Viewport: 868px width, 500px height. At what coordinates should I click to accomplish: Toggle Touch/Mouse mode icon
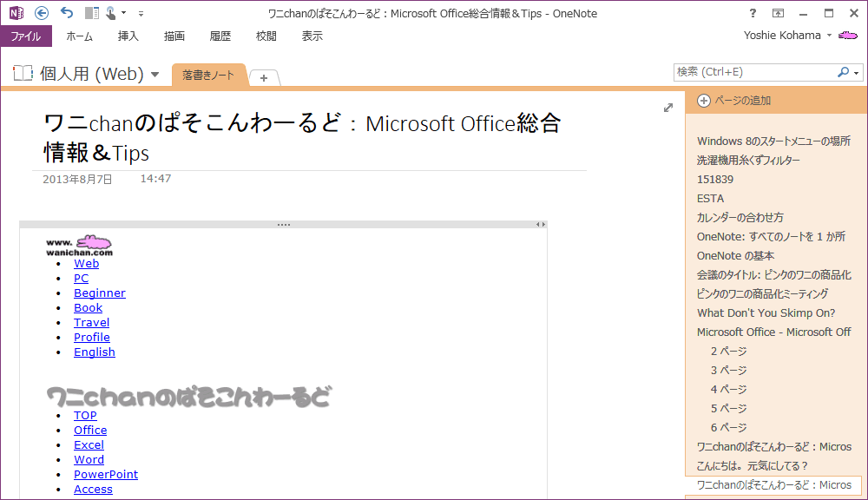click(x=111, y=13)
